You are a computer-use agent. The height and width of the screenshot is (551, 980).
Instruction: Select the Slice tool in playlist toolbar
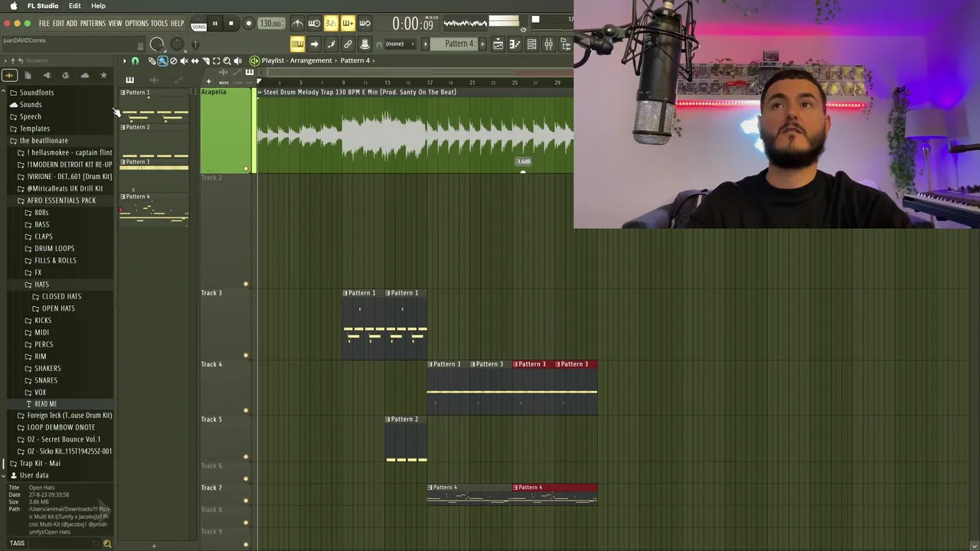(205, 60)
